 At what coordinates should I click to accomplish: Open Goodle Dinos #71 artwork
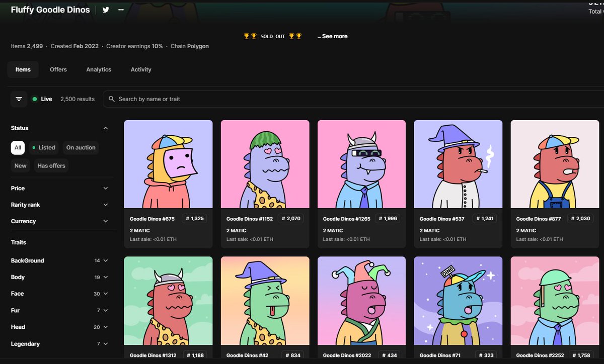click(x=458, y=301)
